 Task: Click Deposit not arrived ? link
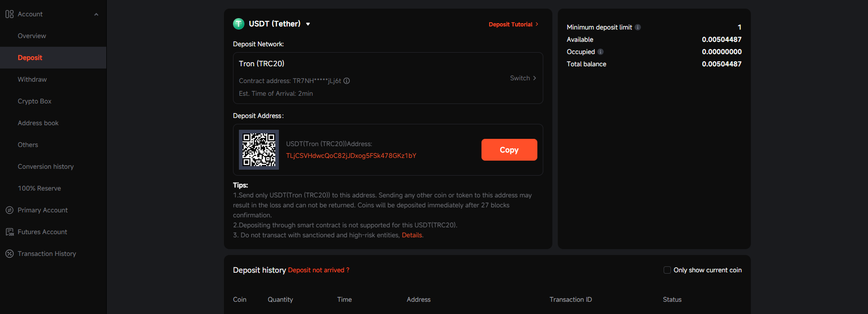318,270
